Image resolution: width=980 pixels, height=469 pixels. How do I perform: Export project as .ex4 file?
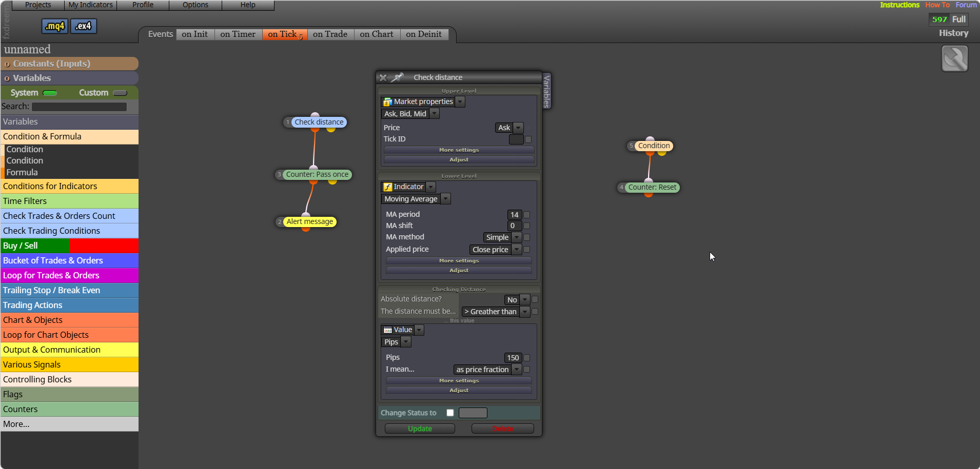84,26
